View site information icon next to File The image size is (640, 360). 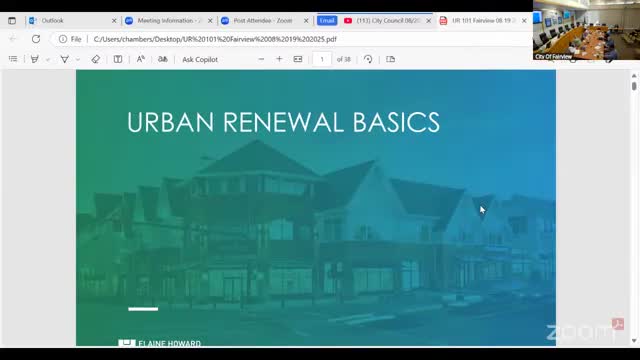63,39
